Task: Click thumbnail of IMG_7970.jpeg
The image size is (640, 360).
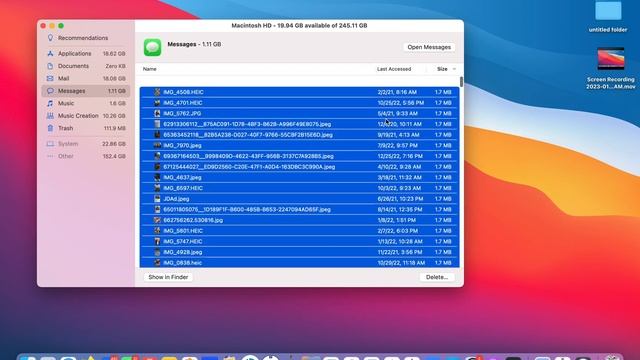Action: pos(157,145)
